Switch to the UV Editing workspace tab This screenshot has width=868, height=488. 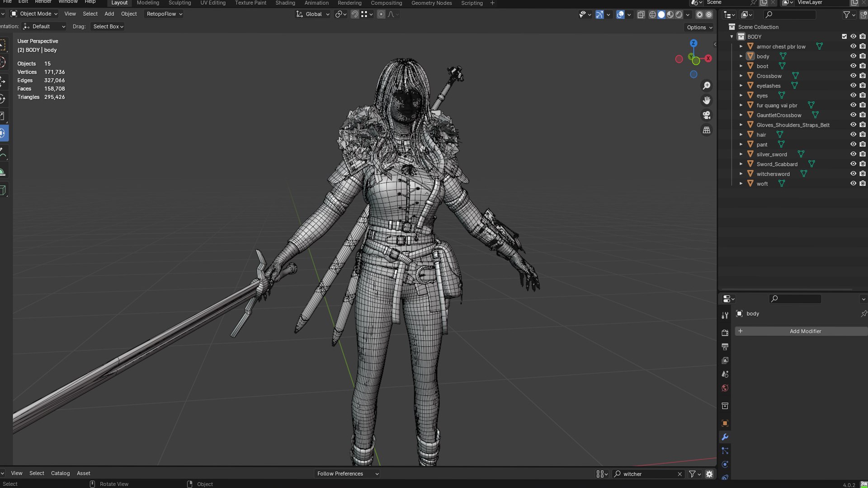213,3
